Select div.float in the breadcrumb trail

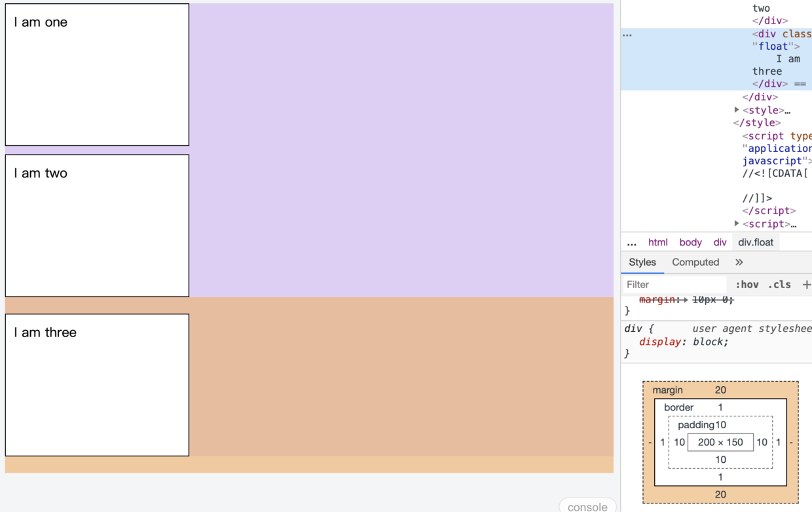tap(756, 242)
